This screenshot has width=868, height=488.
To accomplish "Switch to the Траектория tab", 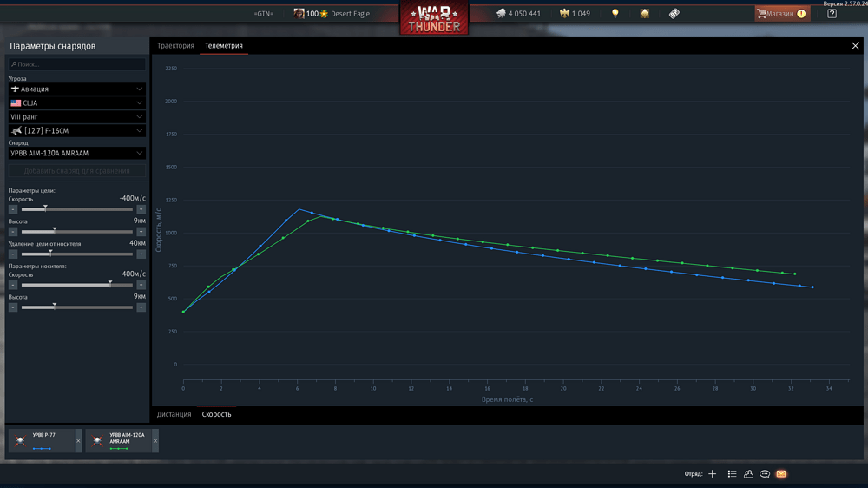I will pos(175,45).
